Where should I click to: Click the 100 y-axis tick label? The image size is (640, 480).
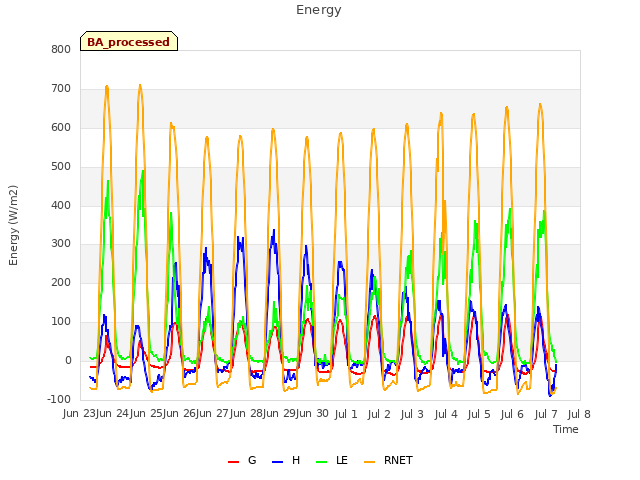pyautogui.click(x=61, y=322)
